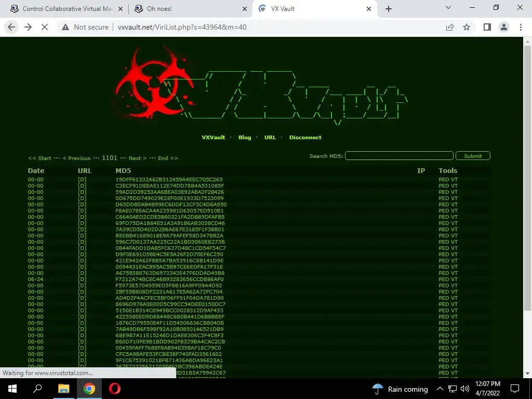
Task: Open MD5 C3ECF91DEEAE112E74DD78B4A531085F
Action: click(170, 186)
